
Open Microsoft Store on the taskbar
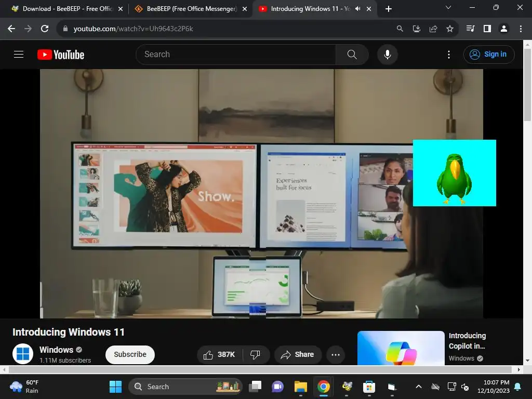click(x=369, y=387)
